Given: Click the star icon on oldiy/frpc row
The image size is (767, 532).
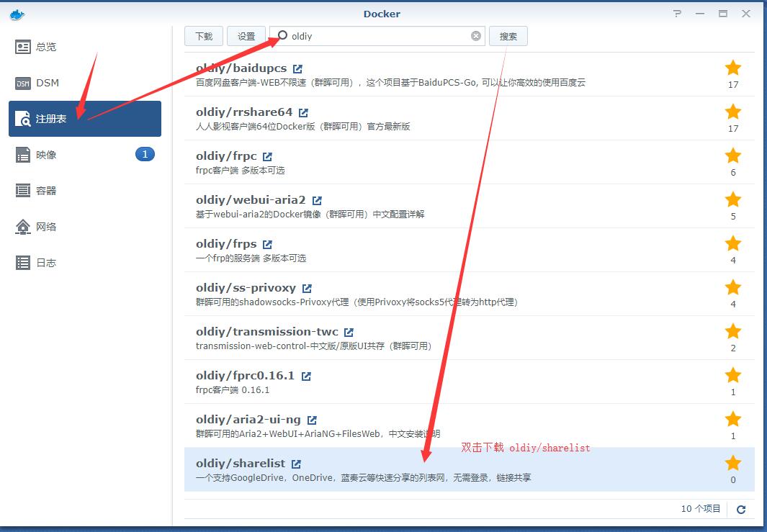Looking at the screenshot, I should point(732,156).
